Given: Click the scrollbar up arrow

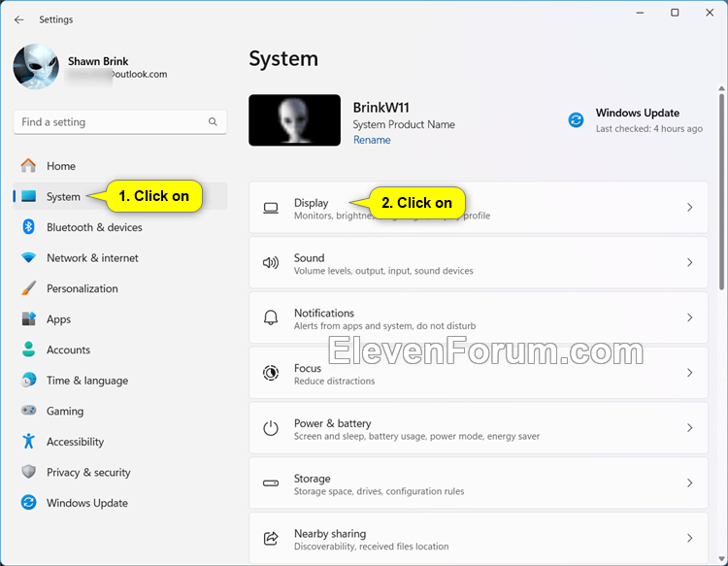Looking at the screenshot, I should (x=721, y=88).
